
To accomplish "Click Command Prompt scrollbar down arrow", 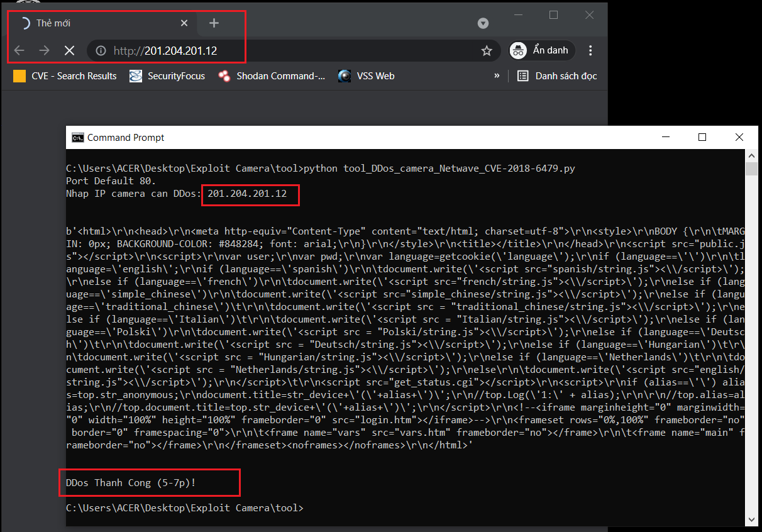I will [751, 520].
